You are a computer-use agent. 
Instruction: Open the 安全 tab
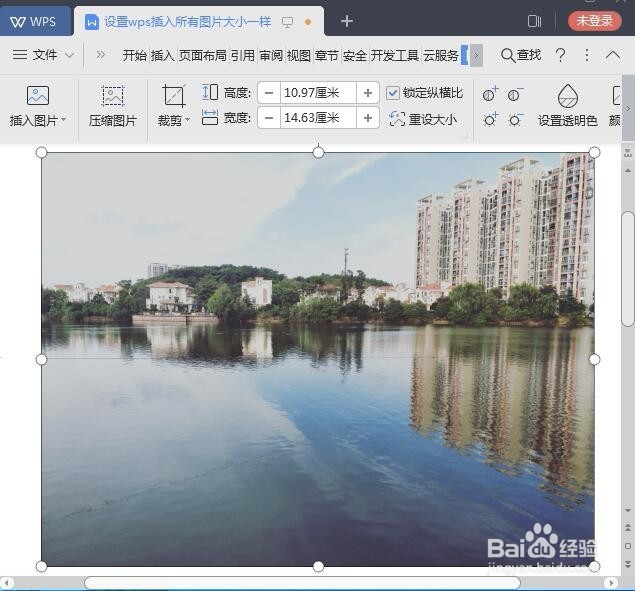coord(354,55)
